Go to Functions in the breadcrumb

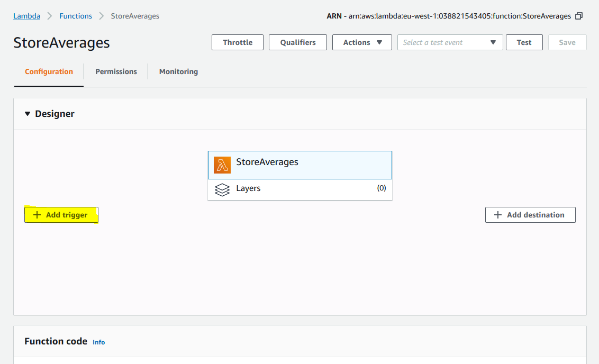point(76,16)
